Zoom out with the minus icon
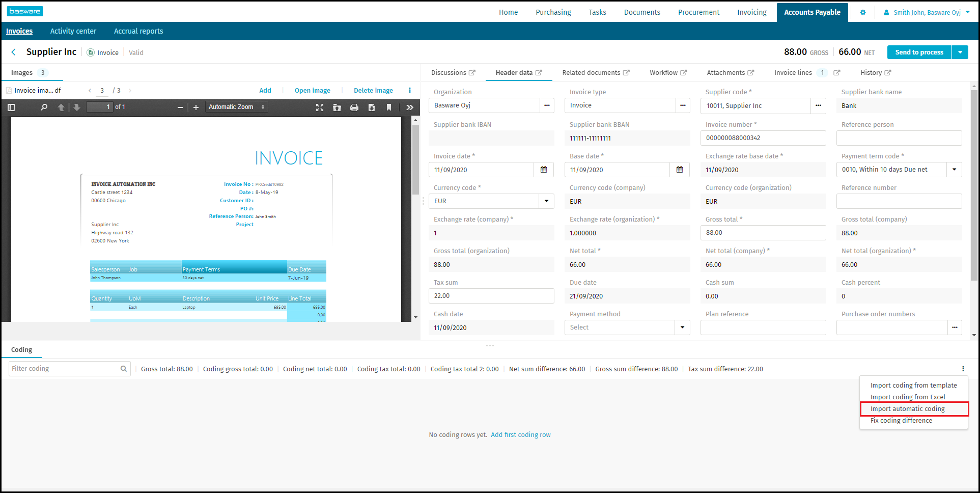The width and height of the screenshot is (980, 493). [x=180, y=107]
